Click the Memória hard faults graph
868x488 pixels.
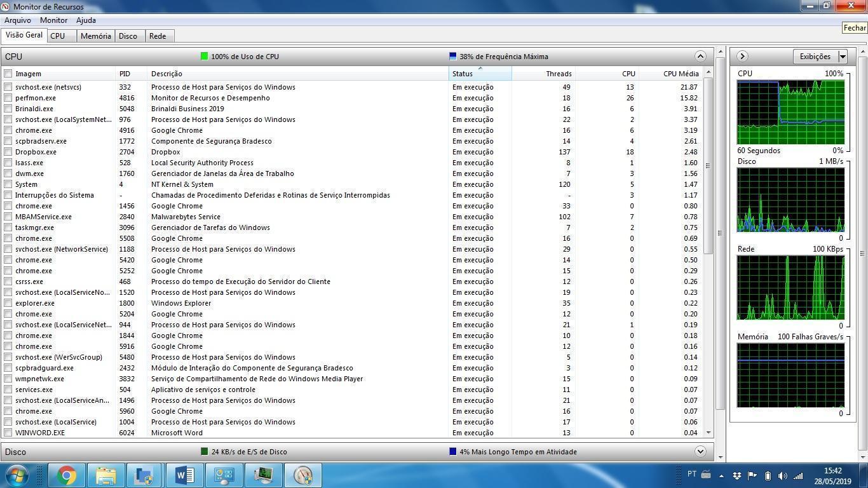[790, 375]
